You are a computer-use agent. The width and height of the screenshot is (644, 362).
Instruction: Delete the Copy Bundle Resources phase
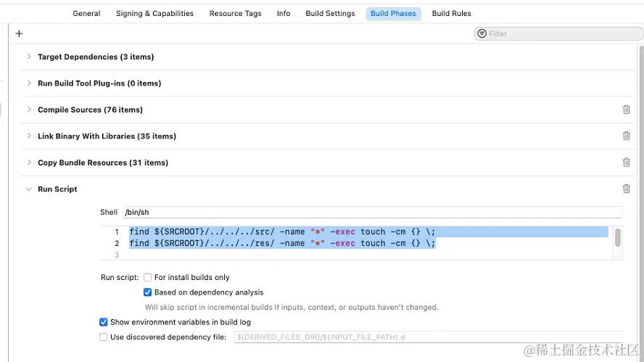(626, 163)
